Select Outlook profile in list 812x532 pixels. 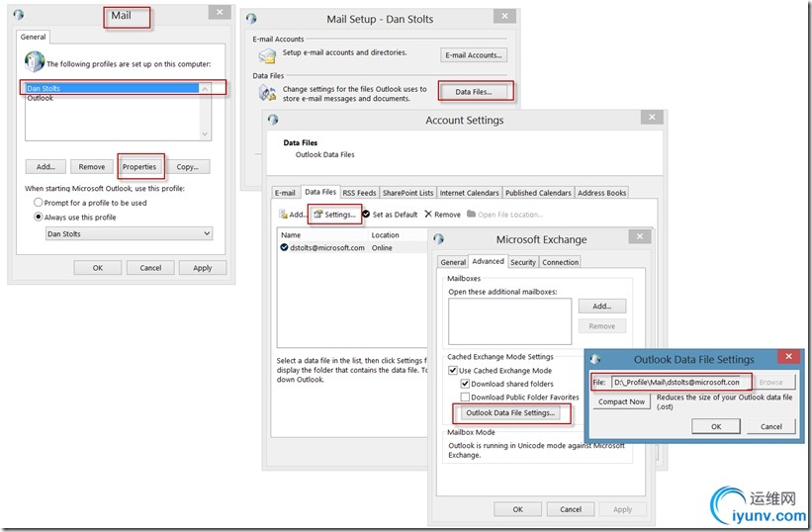tap(113, 98)
